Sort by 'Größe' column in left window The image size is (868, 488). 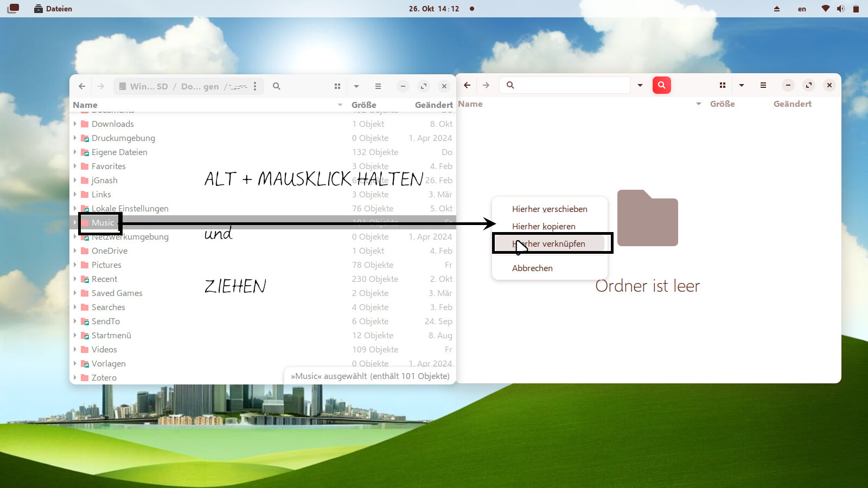pyautogui.click(x=364, y=105)
